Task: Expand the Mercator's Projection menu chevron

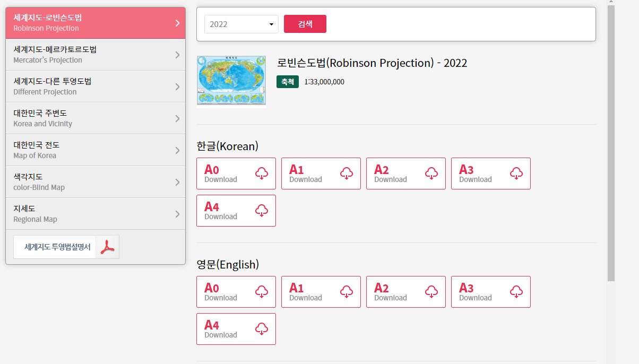Action: (177, 55)
